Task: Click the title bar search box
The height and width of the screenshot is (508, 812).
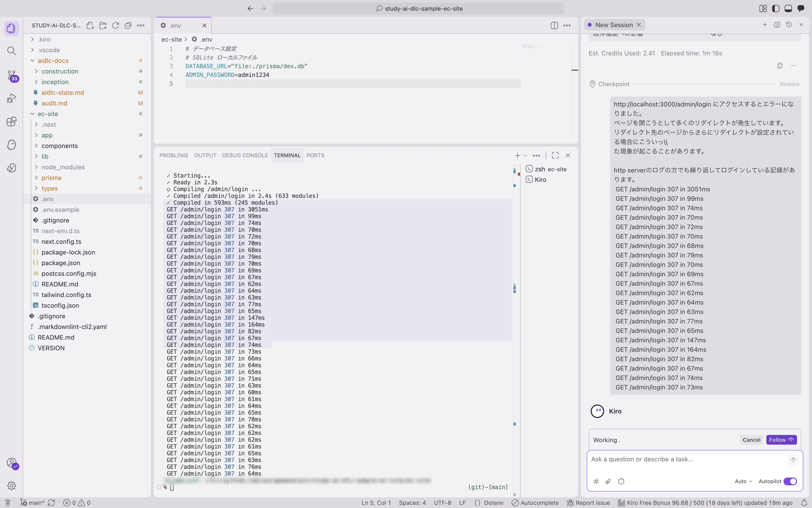Action: click(x=418, y=8)
